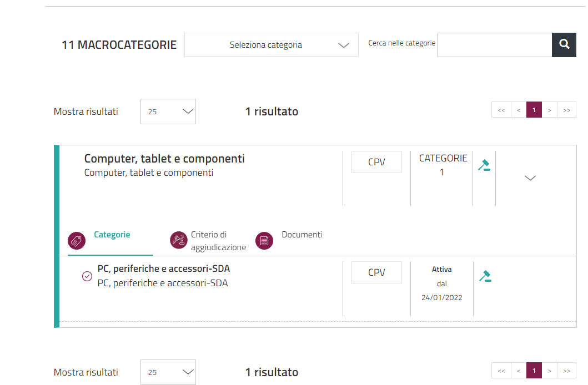Open the Mostra risultati dropdown below the results
The image size is (588, 385).
pyautogui.click(x=168, y=372)
